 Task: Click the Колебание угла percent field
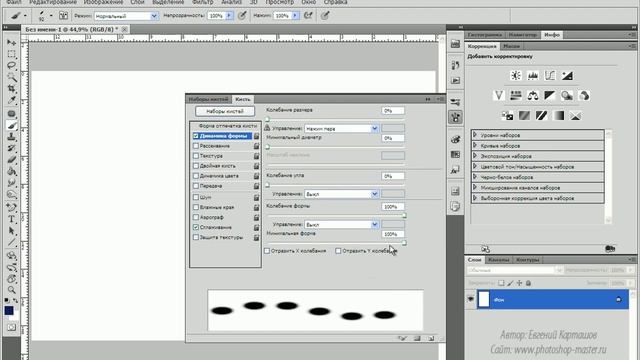393,176
